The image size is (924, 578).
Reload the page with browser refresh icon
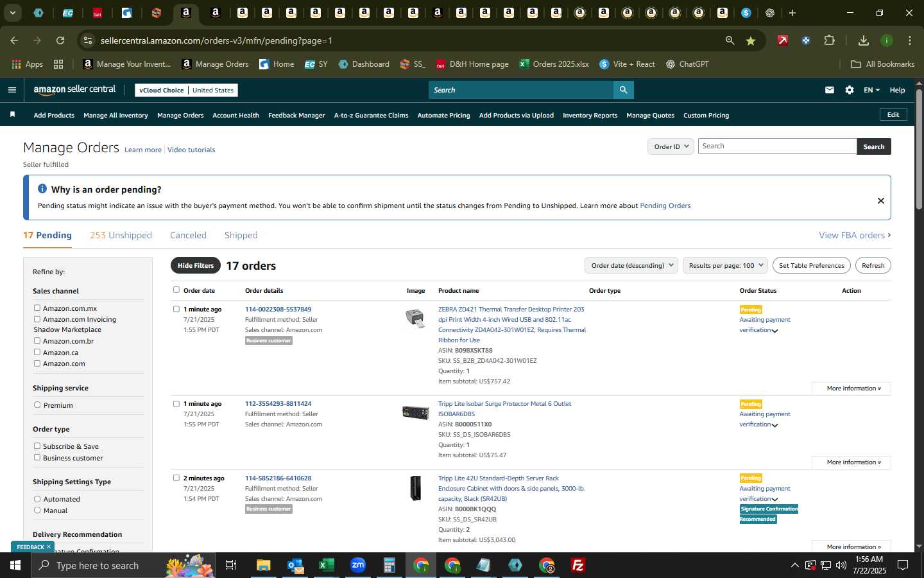[60, 40]
